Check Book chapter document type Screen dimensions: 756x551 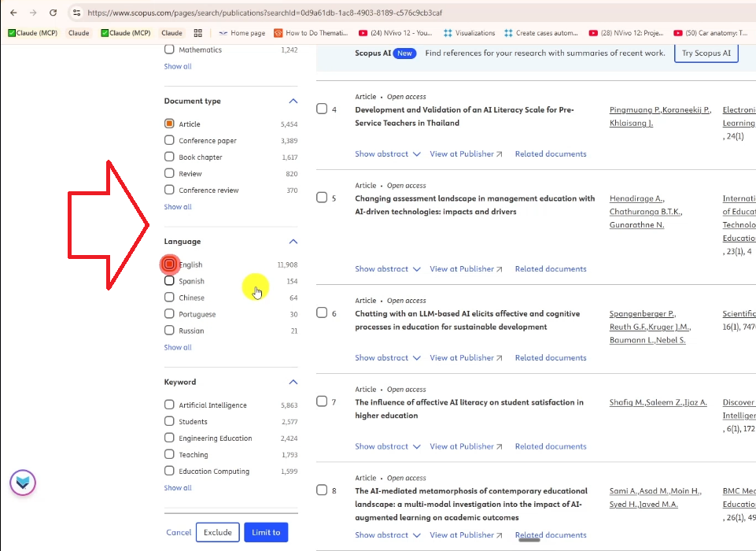click(x=169, y=157)
